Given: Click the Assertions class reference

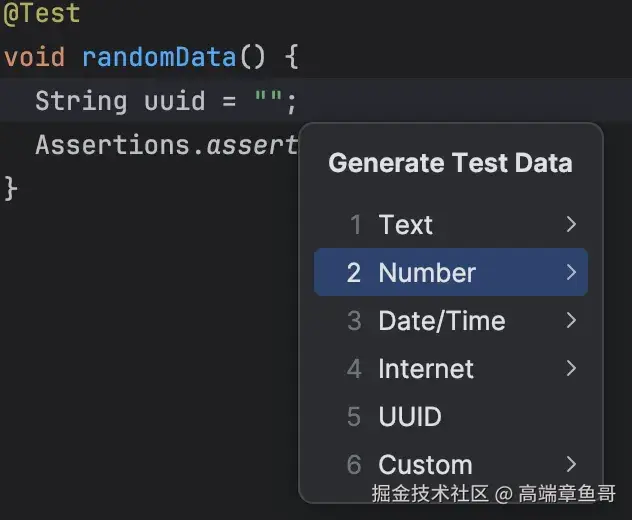Looking at the screenshot, I should 112,145.
